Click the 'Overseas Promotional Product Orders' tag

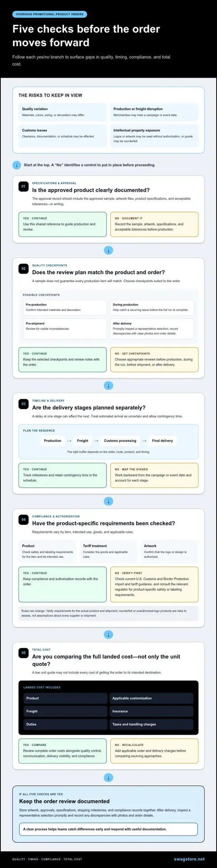[50, 14]
